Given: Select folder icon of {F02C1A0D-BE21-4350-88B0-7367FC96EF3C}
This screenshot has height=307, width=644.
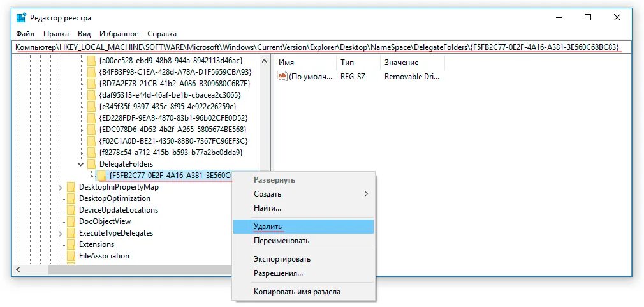Looking at the screenshot, I should click(x=91, y=141).
